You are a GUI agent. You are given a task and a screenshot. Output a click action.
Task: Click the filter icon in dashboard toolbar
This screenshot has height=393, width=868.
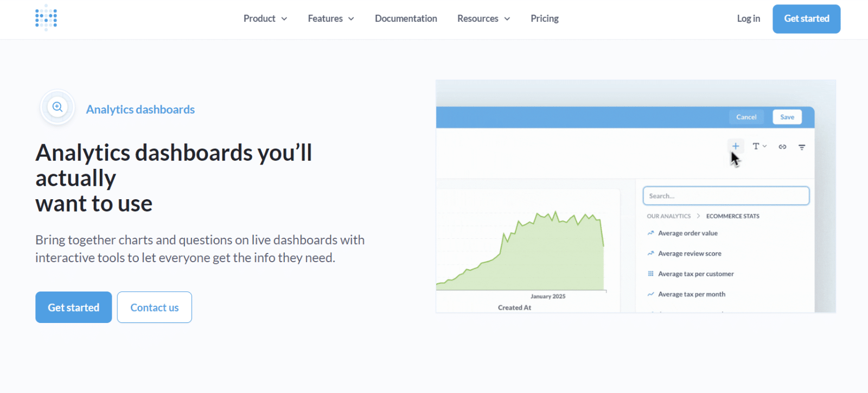[x=802, y=147]
